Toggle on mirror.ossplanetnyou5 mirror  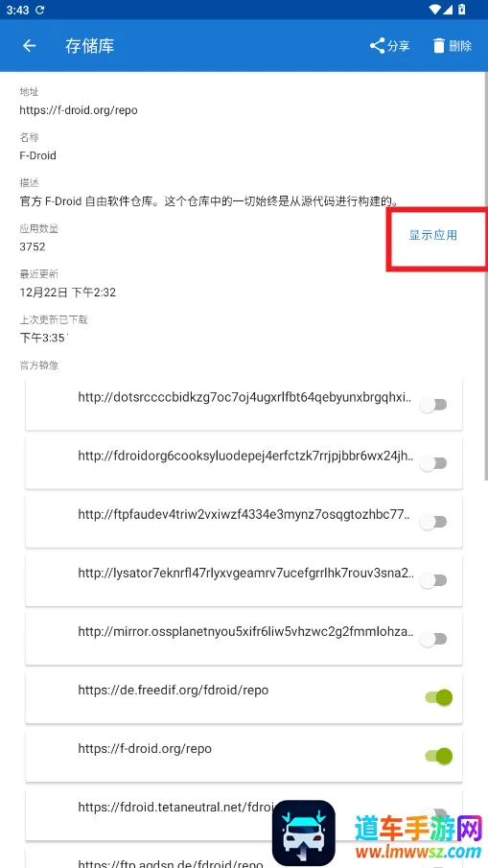coord(433,640)
